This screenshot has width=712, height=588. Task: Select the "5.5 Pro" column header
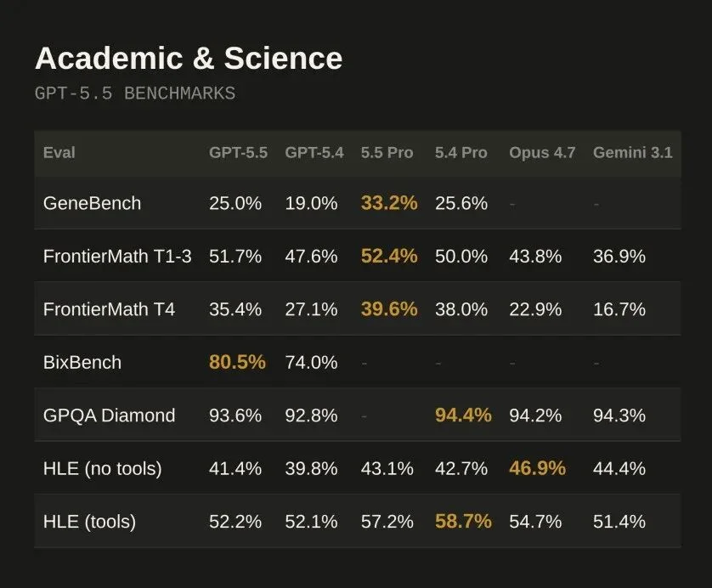pyautogui.click(x=387, y=153)
